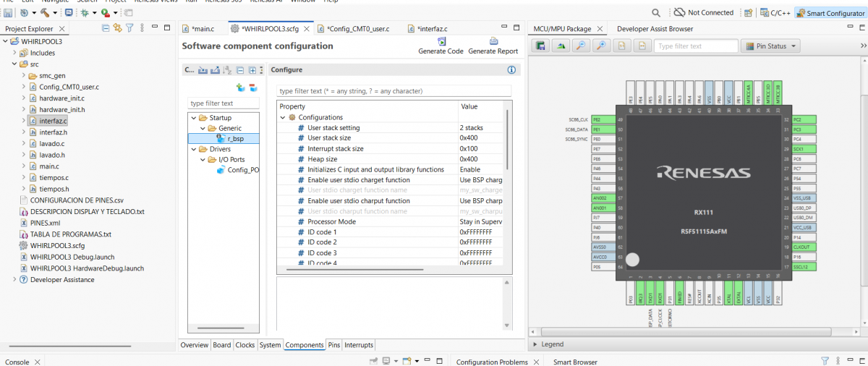Click the Save icon in the main toolbar
The width and height of the screenshot is (868, 366).
point(8,13)
